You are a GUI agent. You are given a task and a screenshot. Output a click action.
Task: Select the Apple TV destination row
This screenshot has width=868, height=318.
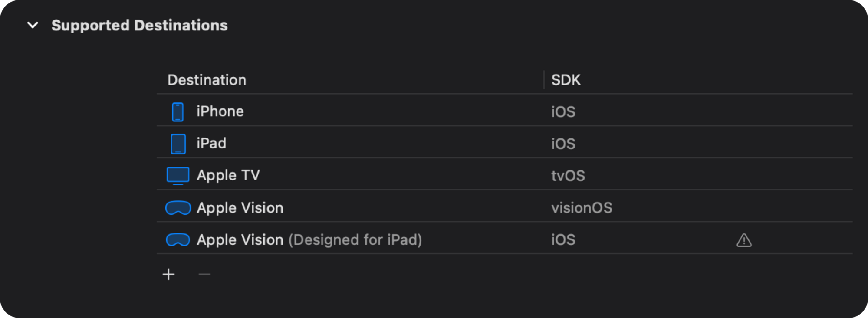228,175
